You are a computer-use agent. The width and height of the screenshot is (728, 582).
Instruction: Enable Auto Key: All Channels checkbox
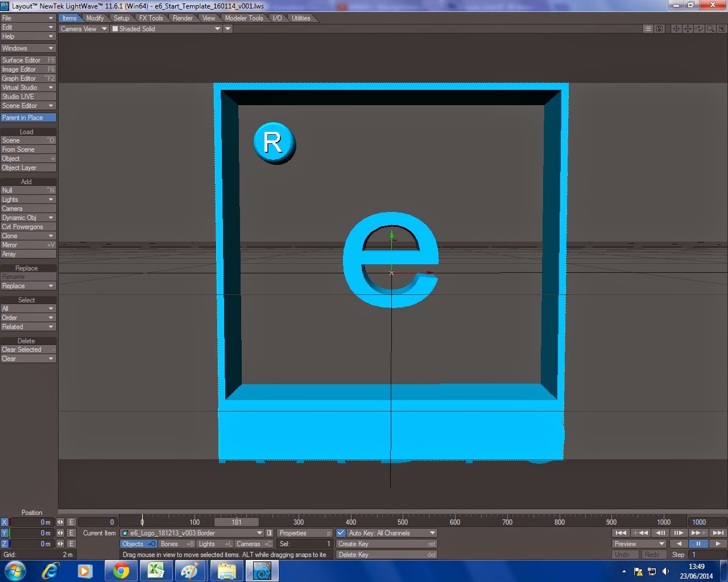(340, 533)
